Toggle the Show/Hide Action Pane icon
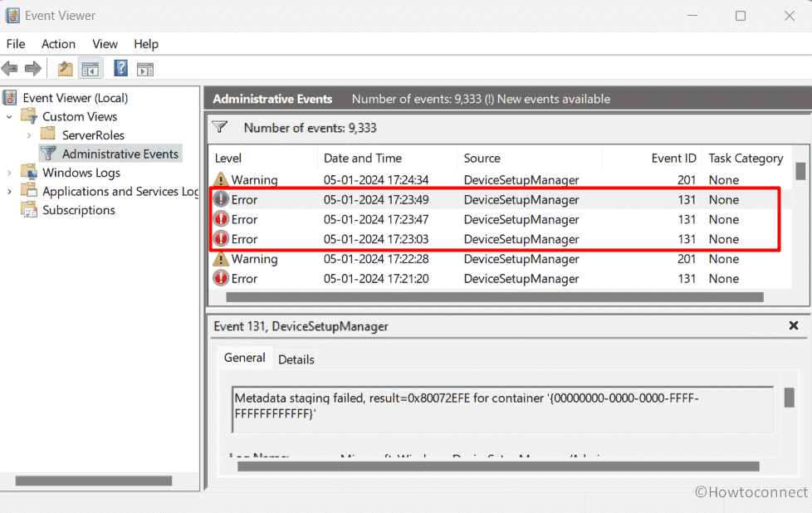 [145, 68]
